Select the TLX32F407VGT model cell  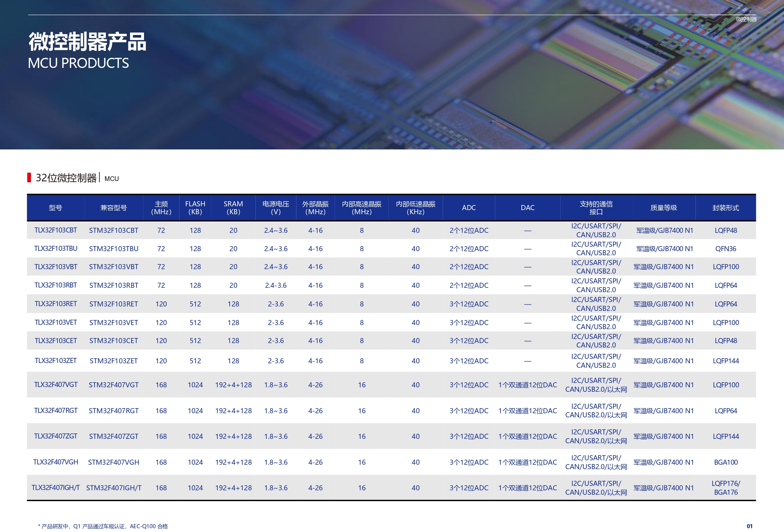click(x=56, y=384)
